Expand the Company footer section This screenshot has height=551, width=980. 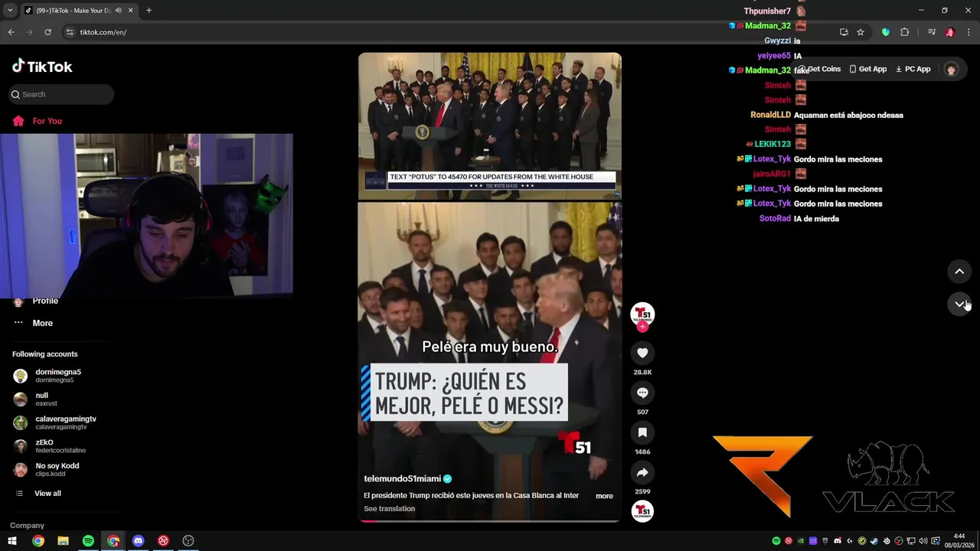[28, 526]
